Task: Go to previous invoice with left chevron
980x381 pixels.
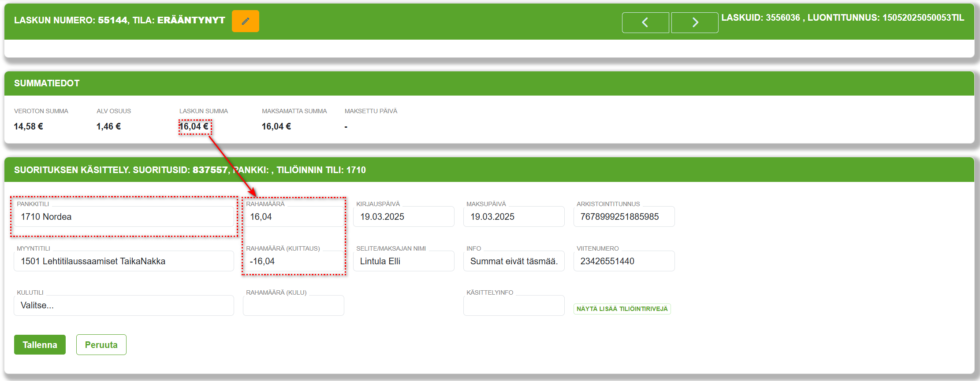Action: point(645,22)
